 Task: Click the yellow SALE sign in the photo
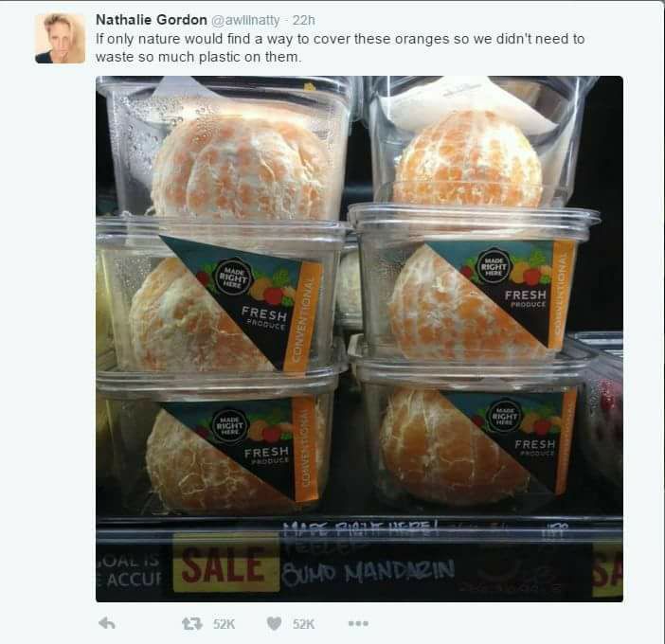pos(226,563)
